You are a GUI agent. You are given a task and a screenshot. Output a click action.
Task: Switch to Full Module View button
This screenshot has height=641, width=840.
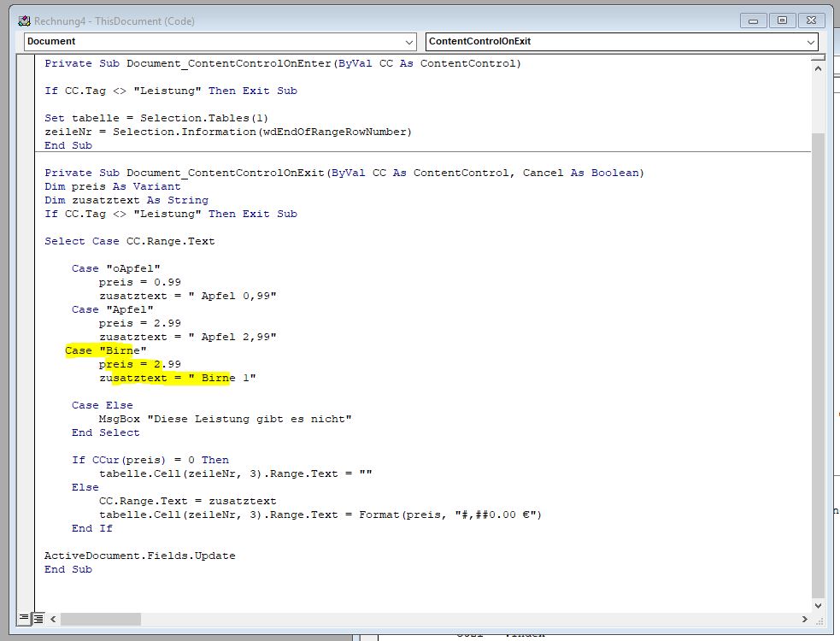[38, 619]
